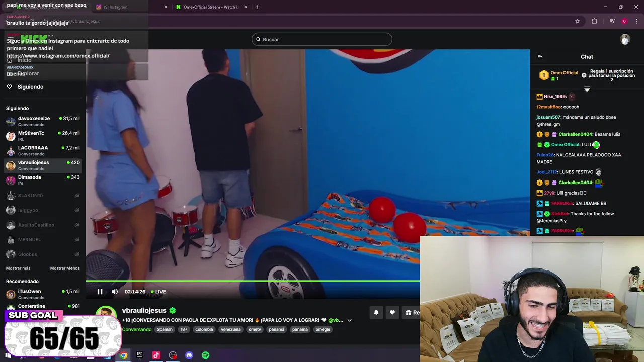Click Mostrar Menos in following list
The height and width of the screenshot is (362, 644).
[x=65, y=268]
